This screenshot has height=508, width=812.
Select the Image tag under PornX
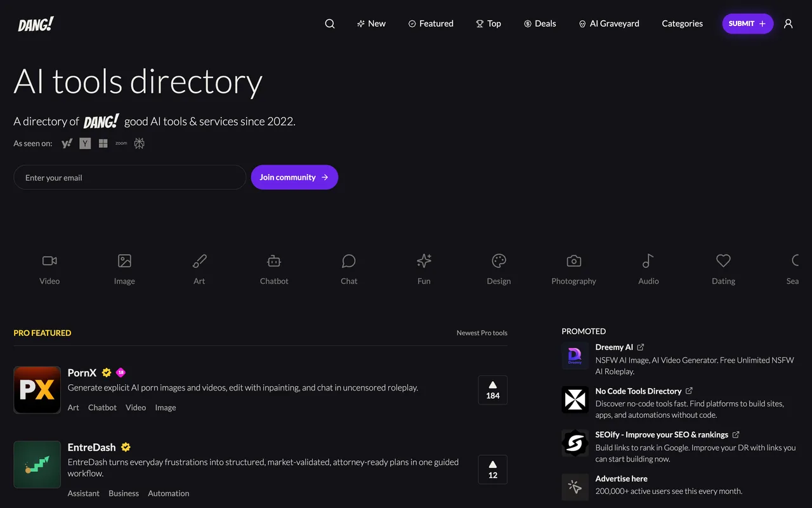(166, 408)
